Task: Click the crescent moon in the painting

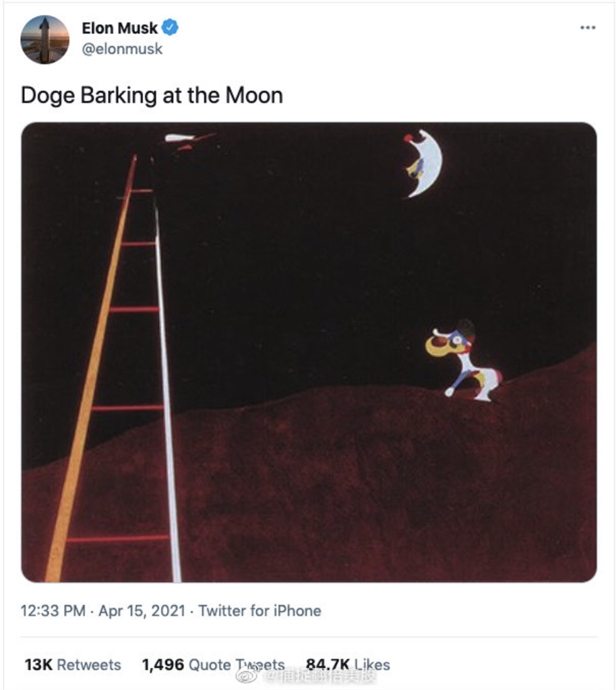Action: tap(423, 163)
